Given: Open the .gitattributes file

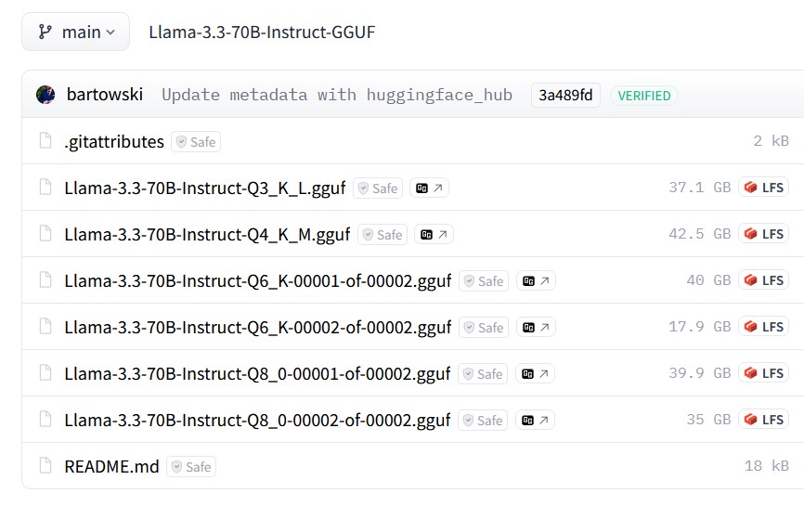Looking at the screenshot, I should pyautogui.click(x=114, y=142).
